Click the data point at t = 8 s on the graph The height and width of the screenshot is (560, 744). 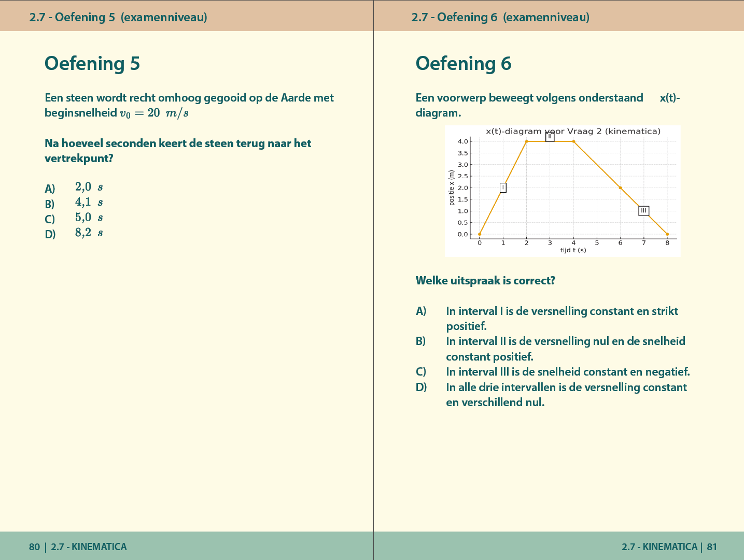tap(667, 234)
